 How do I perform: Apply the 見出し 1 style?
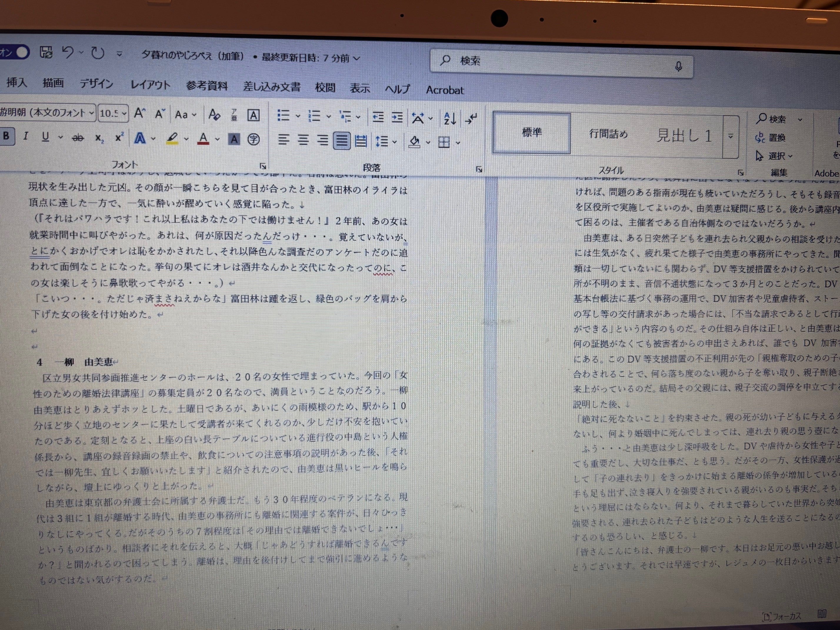click(684, 135)
